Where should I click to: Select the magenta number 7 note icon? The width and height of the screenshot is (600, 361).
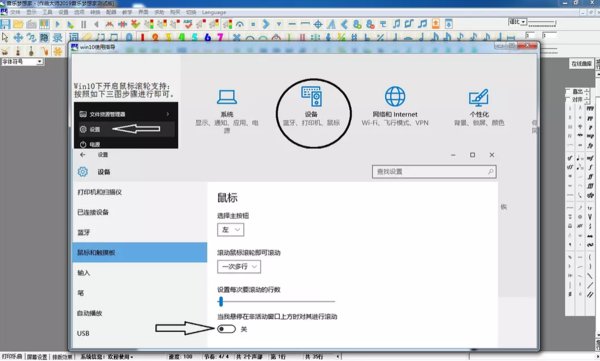220,38
